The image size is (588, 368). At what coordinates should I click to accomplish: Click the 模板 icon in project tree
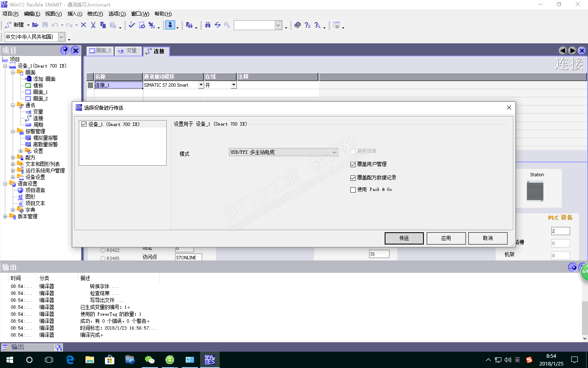(28, 85)
